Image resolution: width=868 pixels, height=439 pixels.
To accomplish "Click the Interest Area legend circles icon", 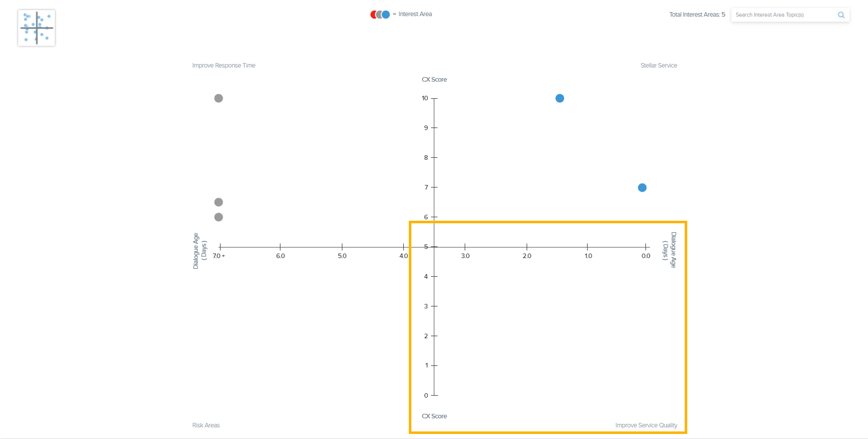I will [x=380, y=15].
